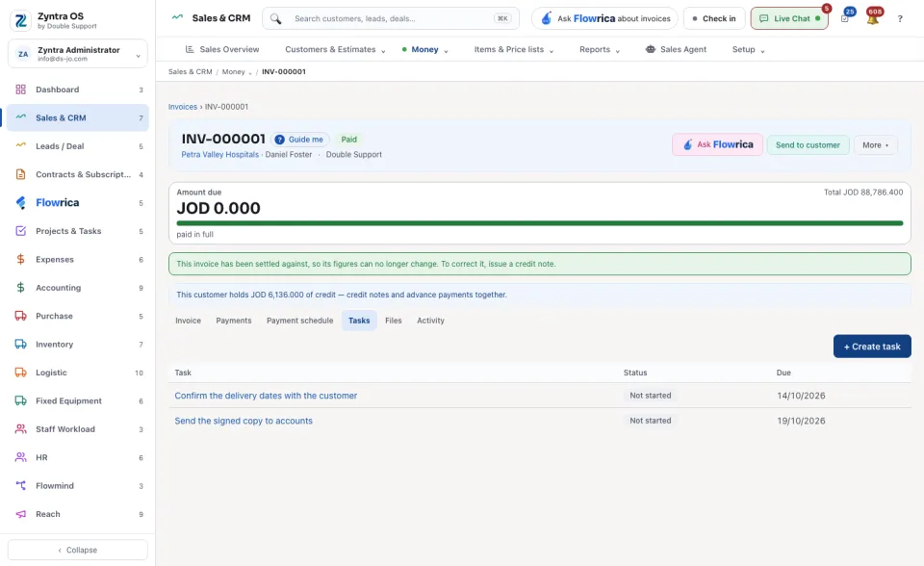This screenshot has height=566, width=924.
Task: Expand the Money breadcrumb chevron
Action: coord(250,72)
